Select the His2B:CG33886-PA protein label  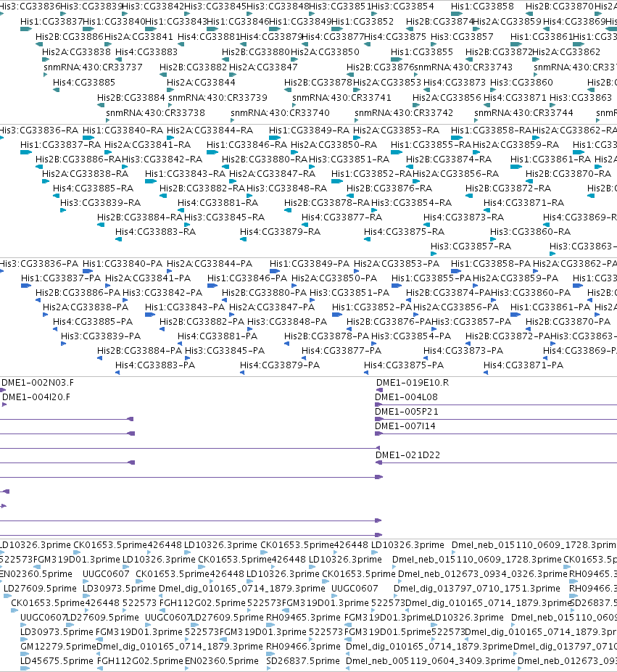78,293
